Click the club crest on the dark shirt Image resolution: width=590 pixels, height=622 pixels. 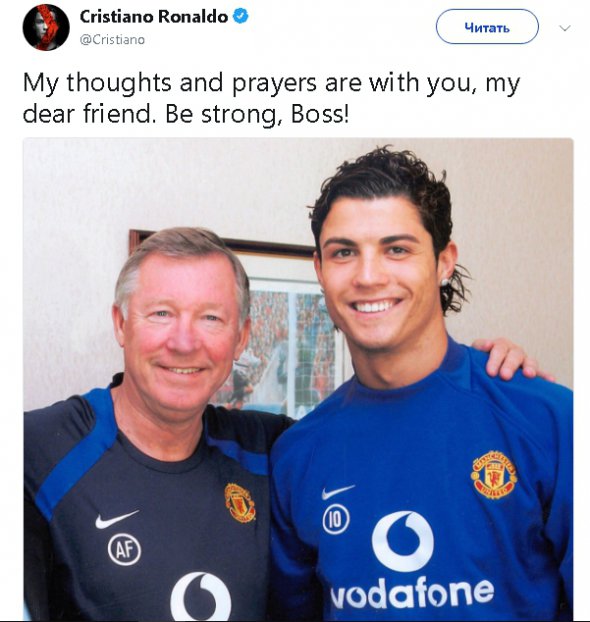pyautogui.click(x=240, y=502)
